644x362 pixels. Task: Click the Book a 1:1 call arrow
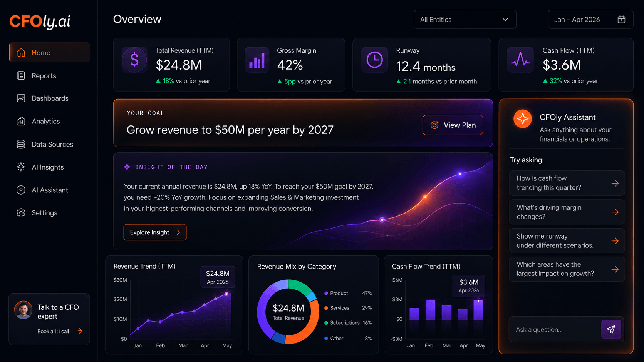point(80,331)
